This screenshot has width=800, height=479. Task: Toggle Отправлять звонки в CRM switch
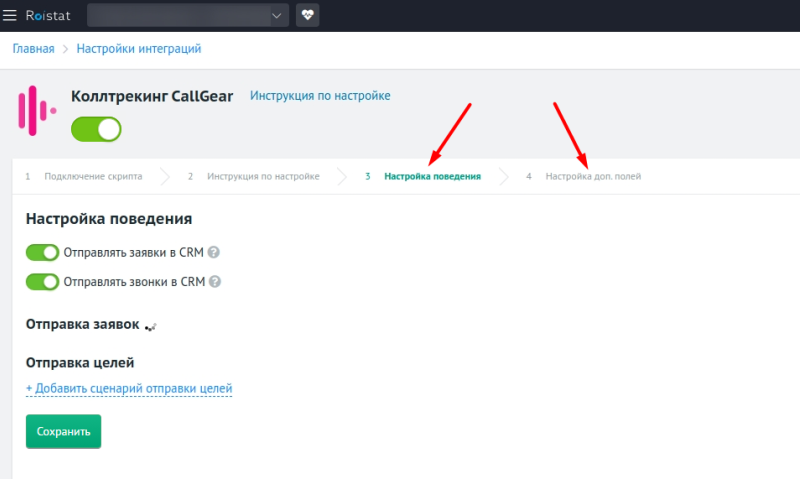pos(42,282)
